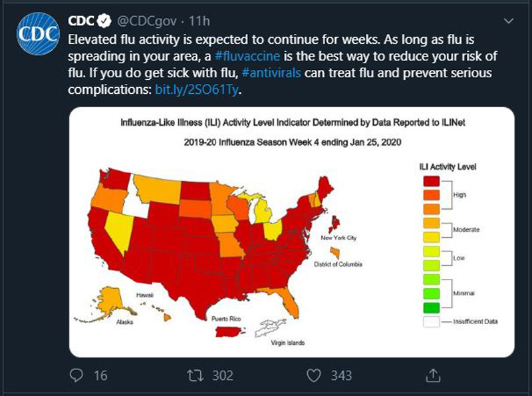Click the darkest green Minimal legend swatch
The height and width of the screenshot is (396, 532).
431,307
